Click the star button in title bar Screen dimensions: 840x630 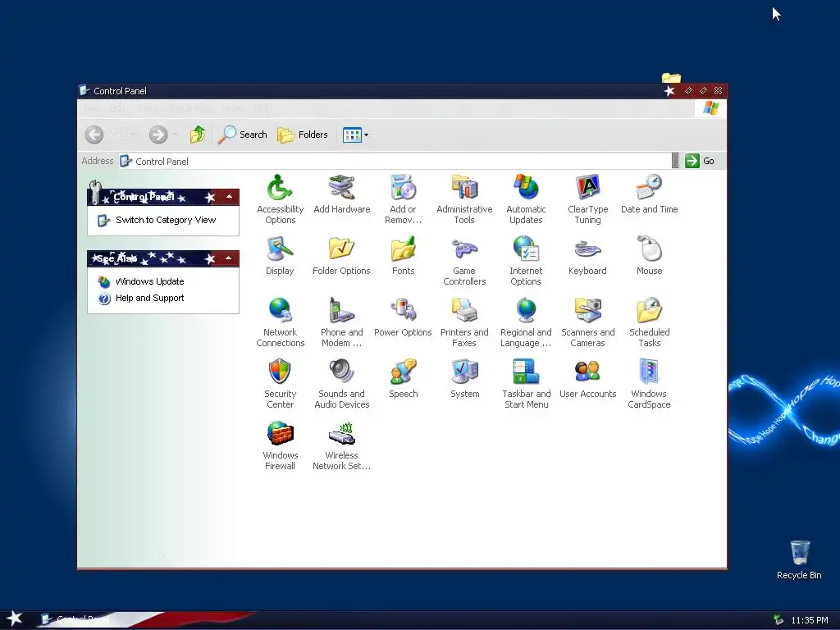[x=669, y=91]
